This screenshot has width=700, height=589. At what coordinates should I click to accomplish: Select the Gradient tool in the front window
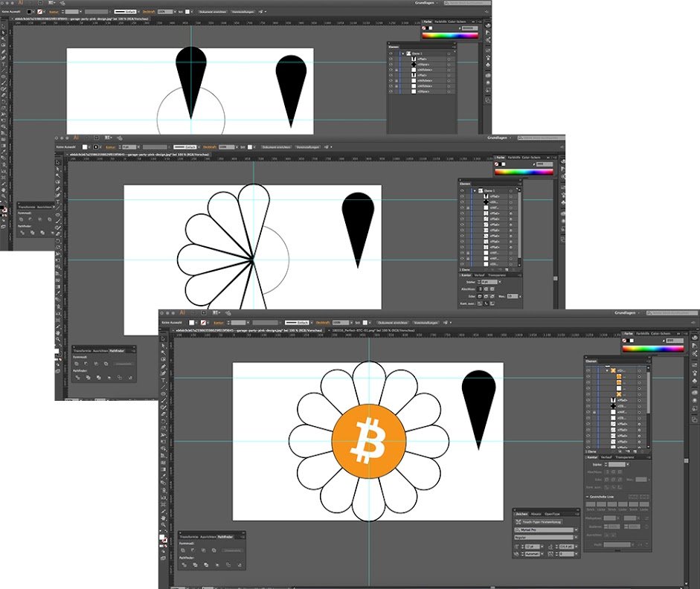click(x=164, y=469)
